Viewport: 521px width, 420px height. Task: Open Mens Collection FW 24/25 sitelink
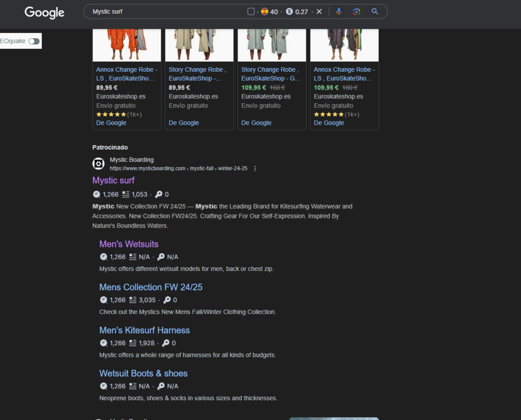click(x=151, y=287)
